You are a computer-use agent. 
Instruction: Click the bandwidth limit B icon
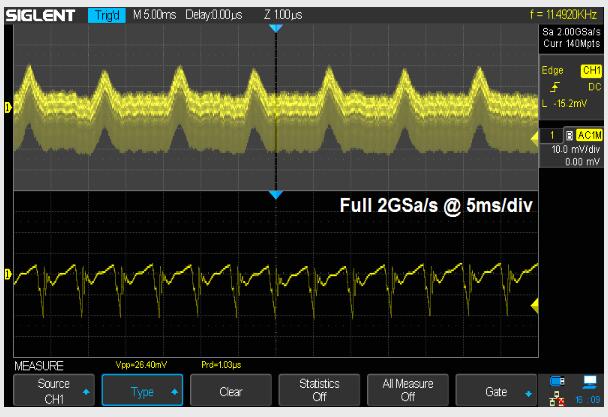coord(569,135)
